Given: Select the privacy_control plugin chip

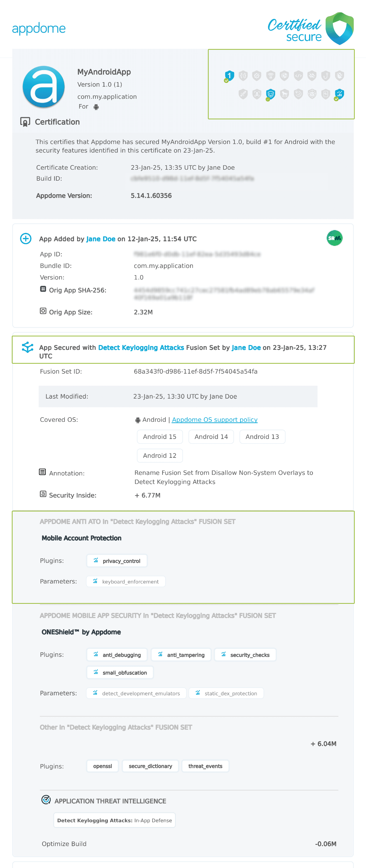Looking at the screenshot, I should 117,561.
